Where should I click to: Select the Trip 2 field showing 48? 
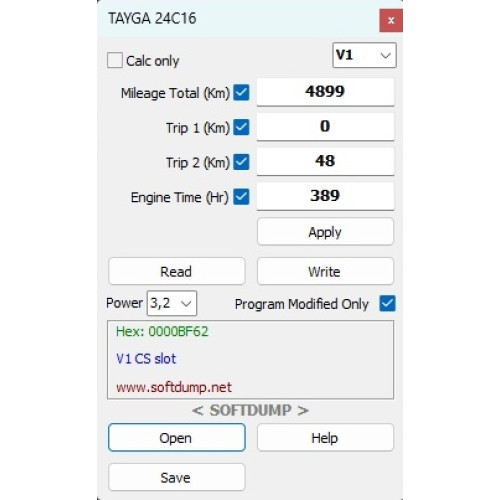[325, 161]
